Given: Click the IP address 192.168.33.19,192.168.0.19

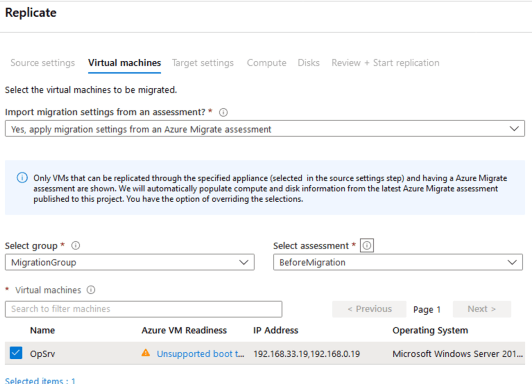Looking at the screenshot, I should [306, 354].
